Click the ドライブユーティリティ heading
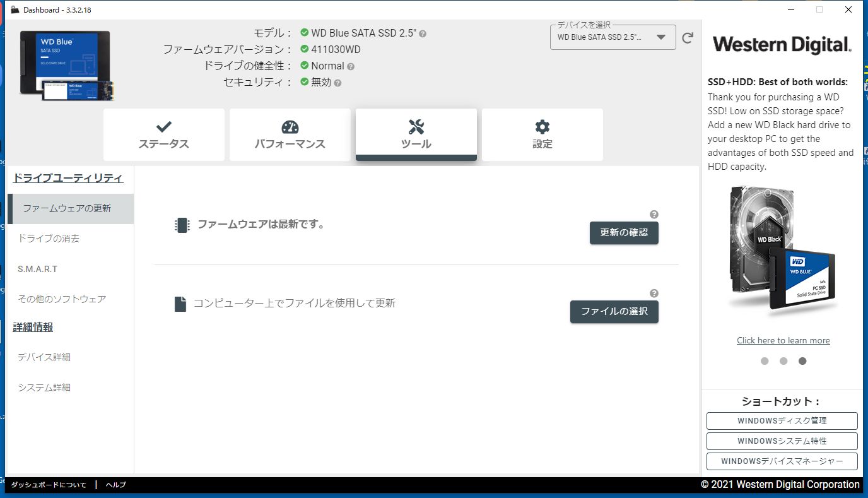This screenshot has height=498, width=868. (x=68, y=178)
